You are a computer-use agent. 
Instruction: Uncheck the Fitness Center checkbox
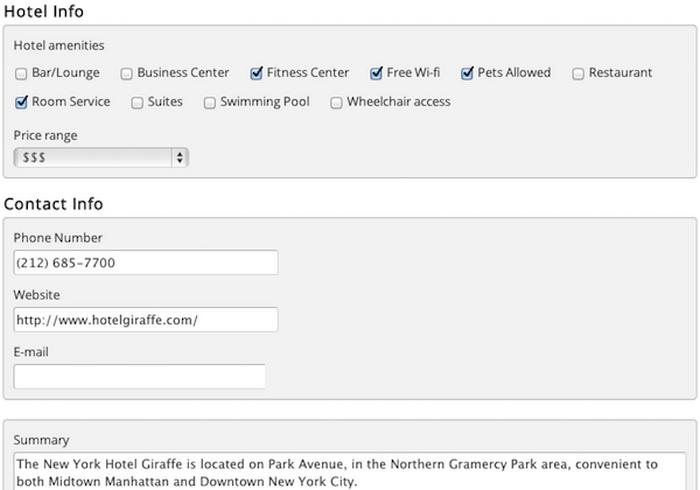coord(257,73)
